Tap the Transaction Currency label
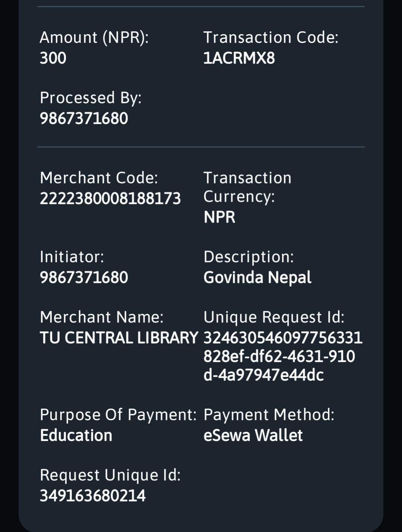Screen dimensions: 402x532 [247, 187]
